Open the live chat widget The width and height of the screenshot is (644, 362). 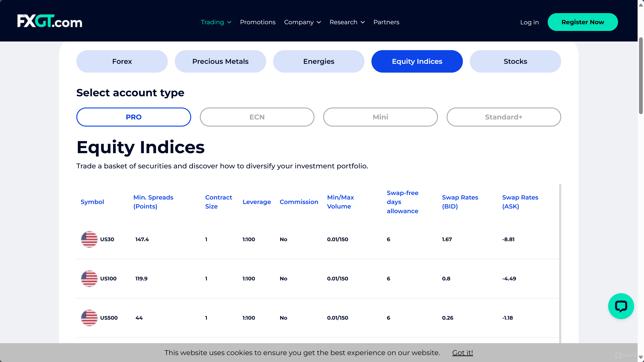coord(621,306)
